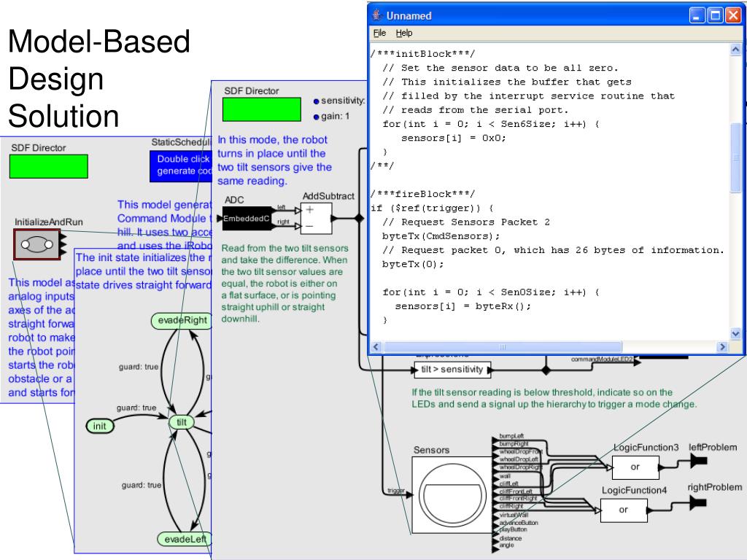Click the rightProblem output port

[698, 502]
